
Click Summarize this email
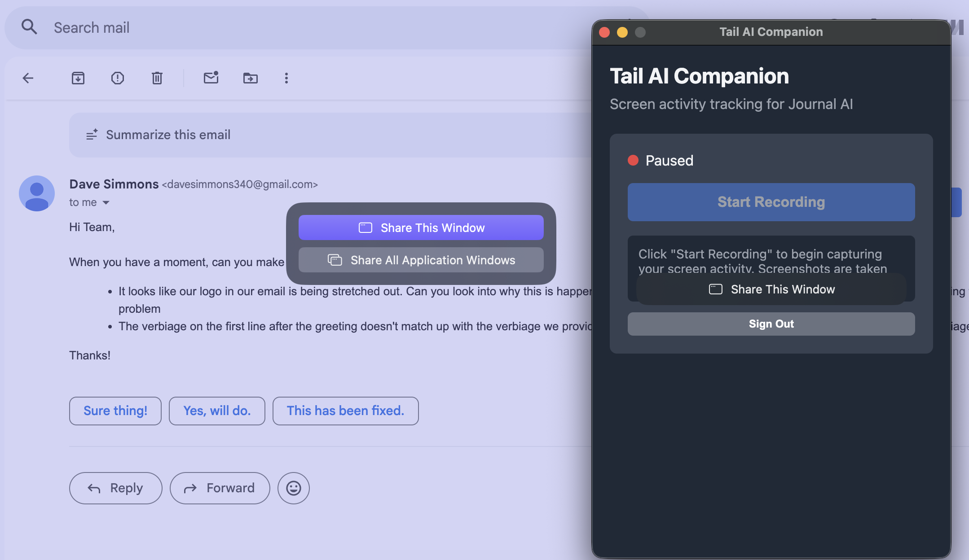point(168,135)
